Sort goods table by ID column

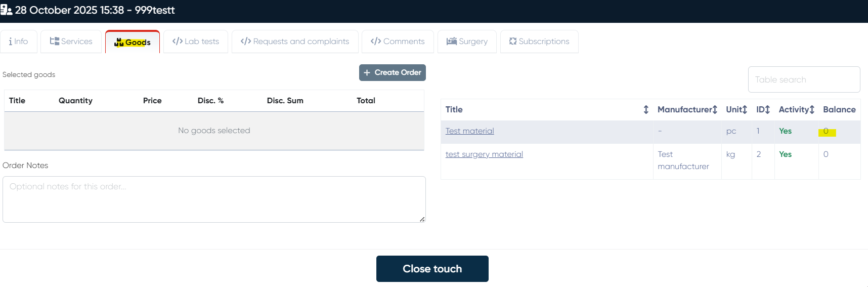767,109
